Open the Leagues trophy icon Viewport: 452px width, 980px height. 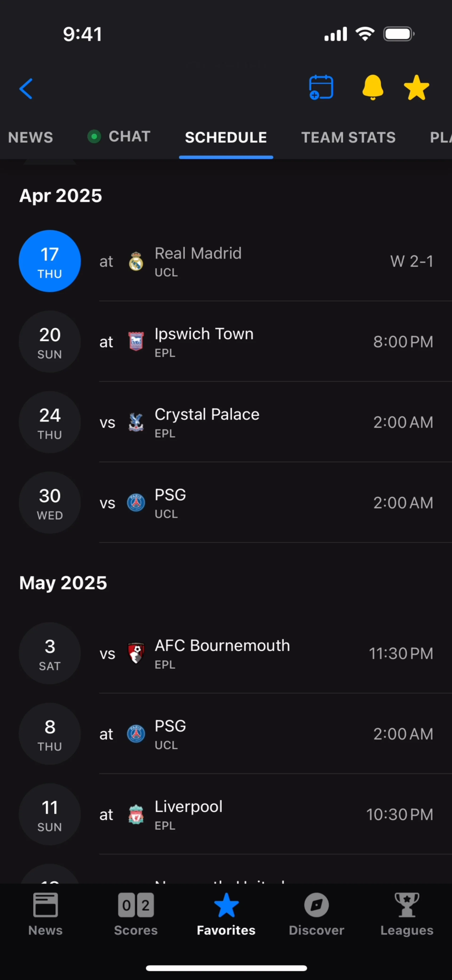point(407,913)
